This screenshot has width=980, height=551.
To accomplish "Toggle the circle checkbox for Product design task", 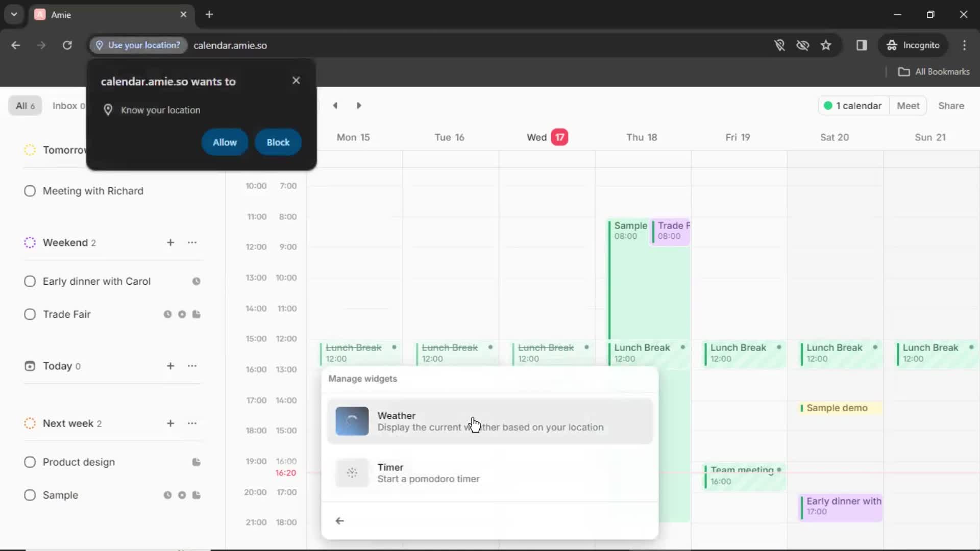I will point(29,462).
